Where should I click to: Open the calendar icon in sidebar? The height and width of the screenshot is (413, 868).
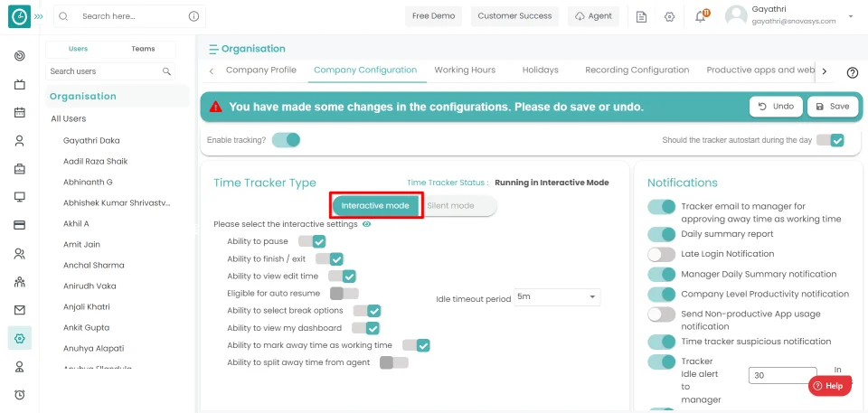point(19,113)
